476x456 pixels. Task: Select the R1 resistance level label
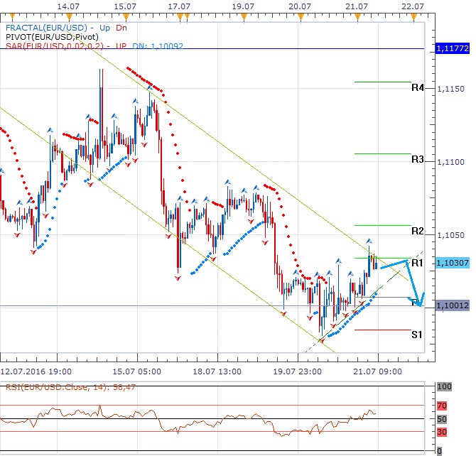tap(417, 263)
